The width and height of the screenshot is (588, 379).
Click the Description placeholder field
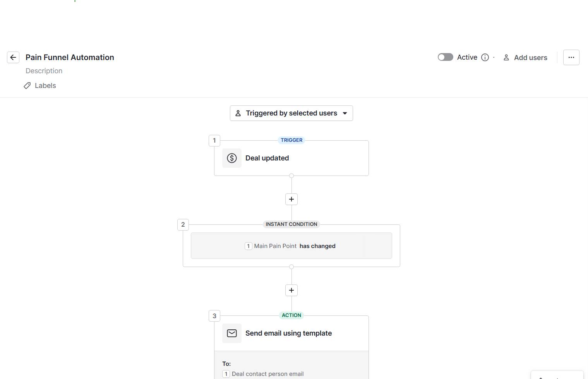coord(44,71)
